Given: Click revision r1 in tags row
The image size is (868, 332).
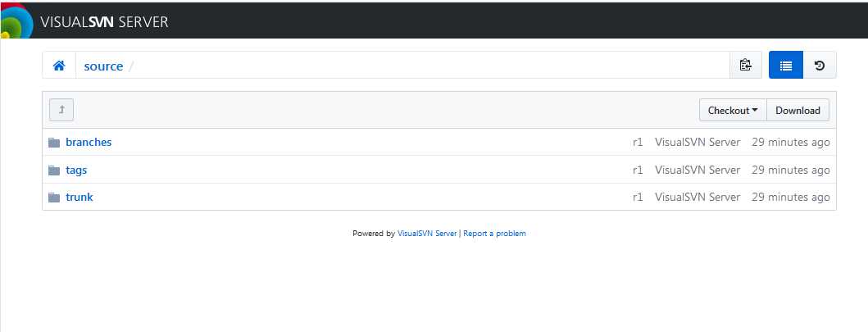Looking at the screenshot, I should click(638, 170).
